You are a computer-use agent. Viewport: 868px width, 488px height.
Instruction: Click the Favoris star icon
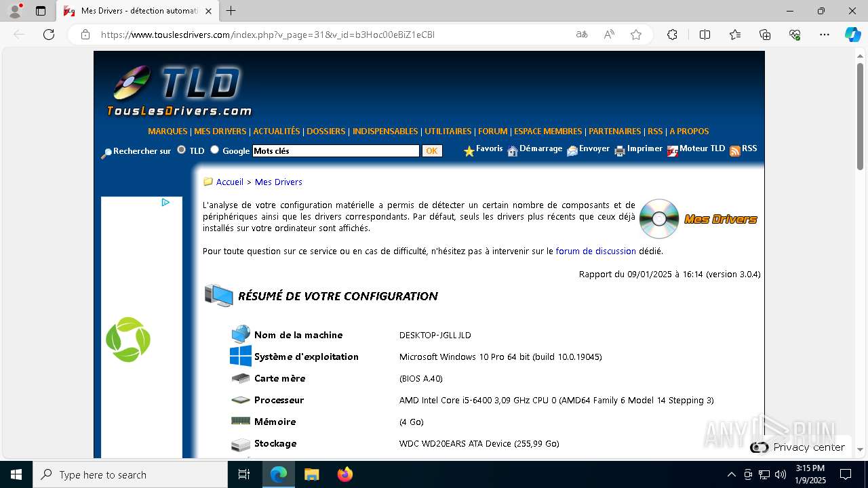[x=469, y=151]
